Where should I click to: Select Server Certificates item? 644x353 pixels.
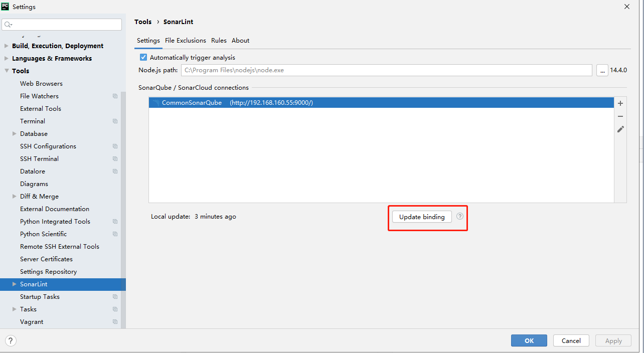tap(46, 259)
